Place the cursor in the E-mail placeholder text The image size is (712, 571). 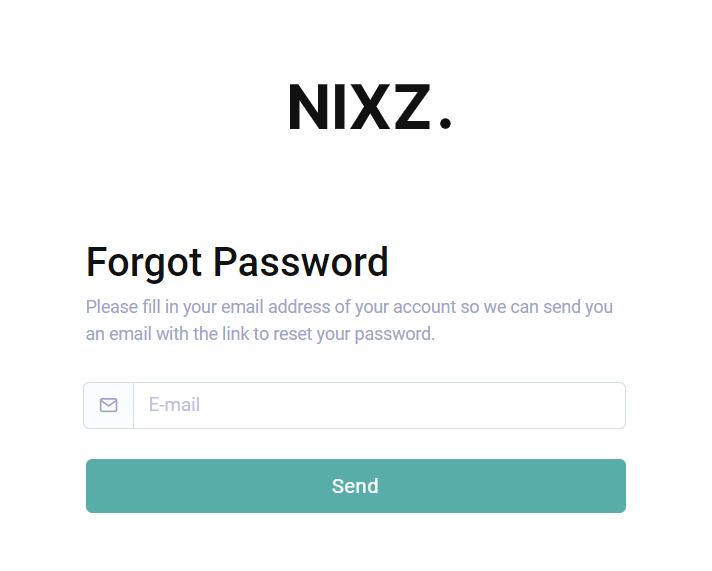point(174,405)
